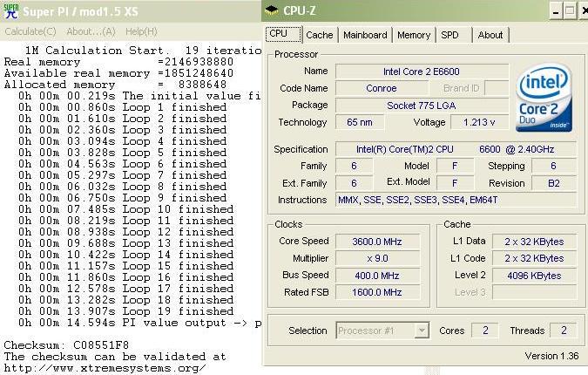Click the Technology value 65 nm
Screen dimensions: 588x375
point(360,122)
